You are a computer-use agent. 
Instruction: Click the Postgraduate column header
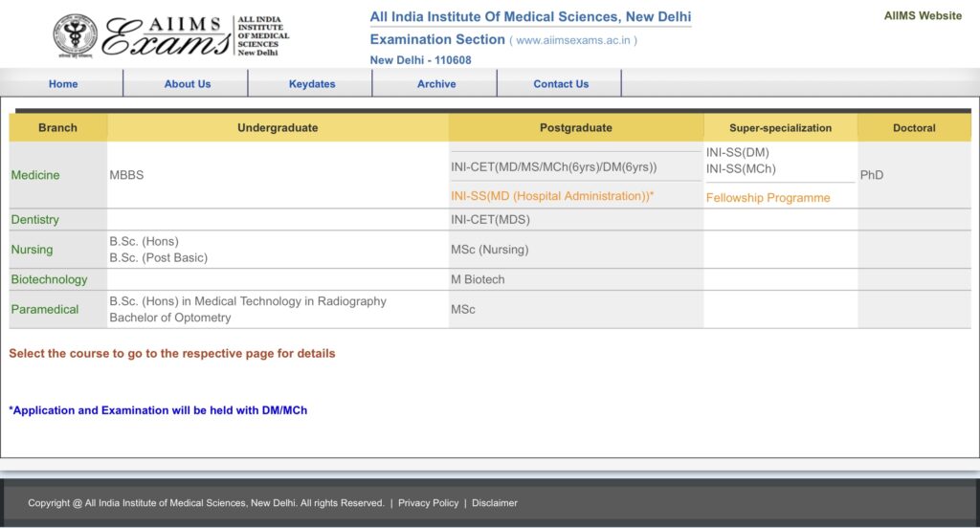(x=575, y=127)
